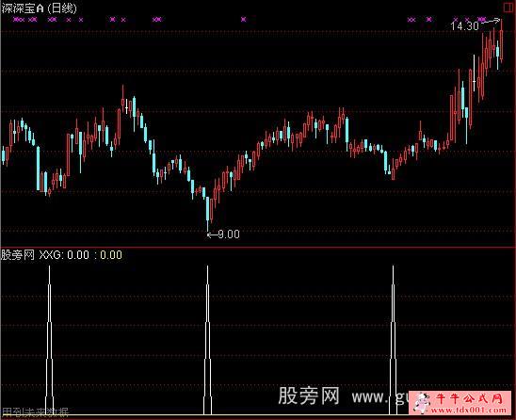516x420 pixels.
Task: Select the 9.00 low price label
Action: click(229, 234)
